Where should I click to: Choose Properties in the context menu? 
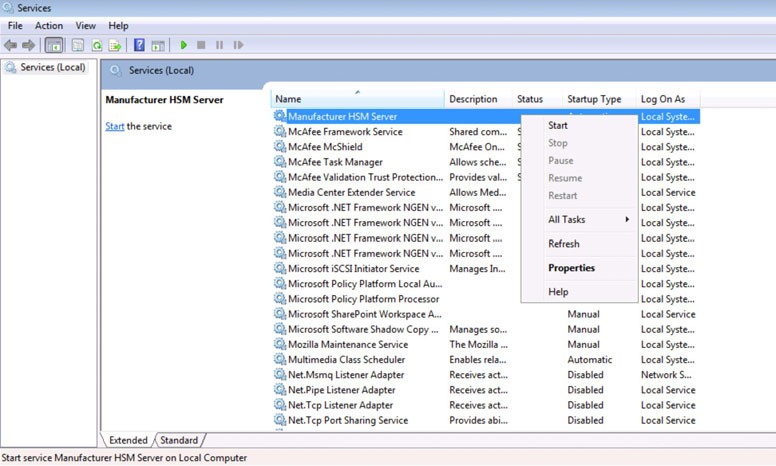579,268
